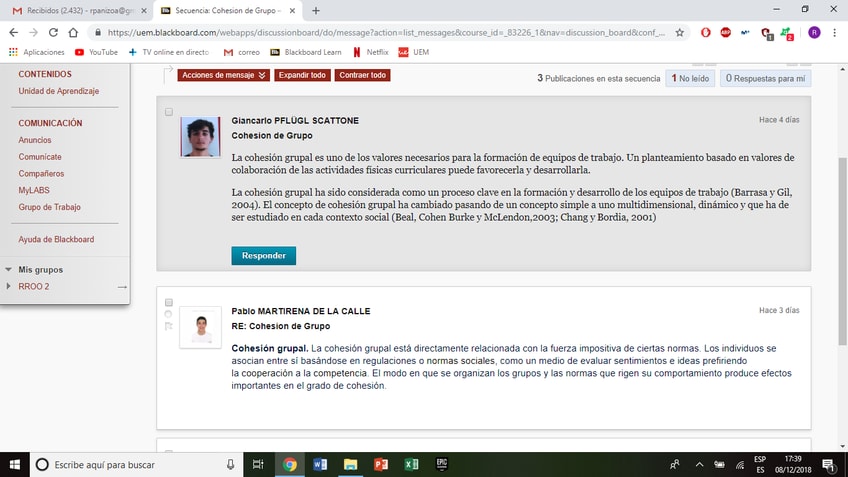Screen dimensions: 848x477
Task: Launch Word from the taskbar
Action: (x=320, y=464)
